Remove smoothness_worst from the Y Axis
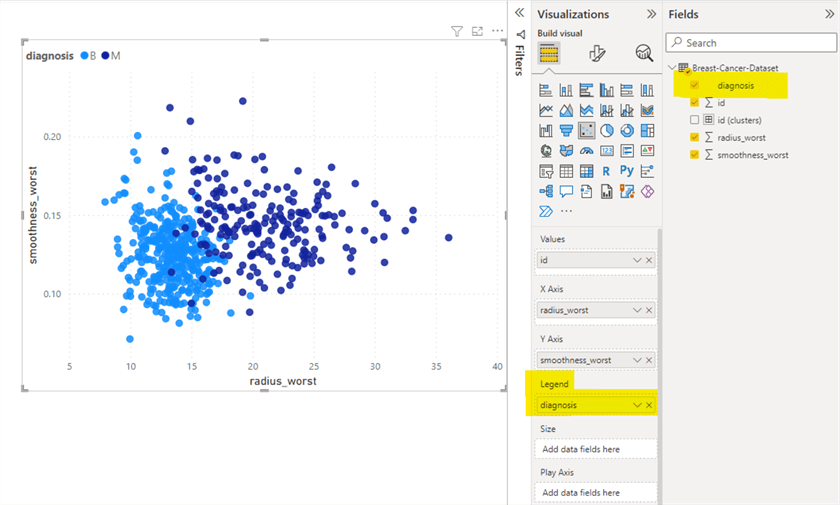Viewport: 840px width, 505px height. (x=649, y=360)
